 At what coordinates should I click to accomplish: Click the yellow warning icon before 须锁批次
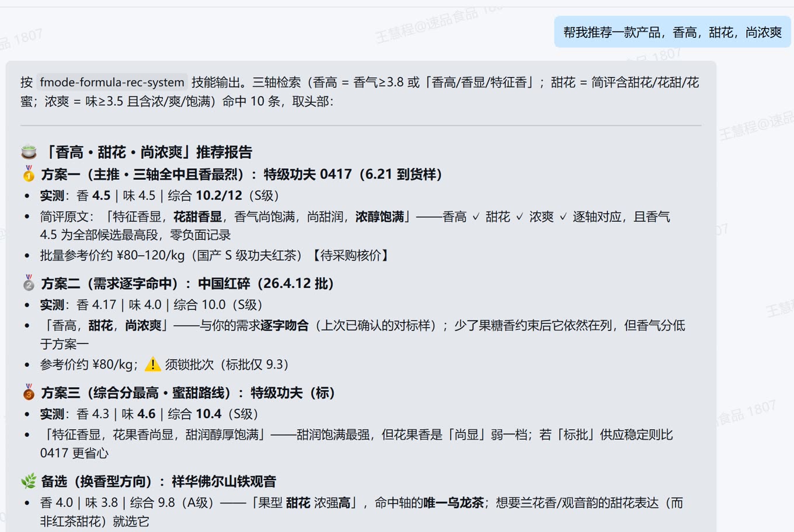[x=152, y=364]
